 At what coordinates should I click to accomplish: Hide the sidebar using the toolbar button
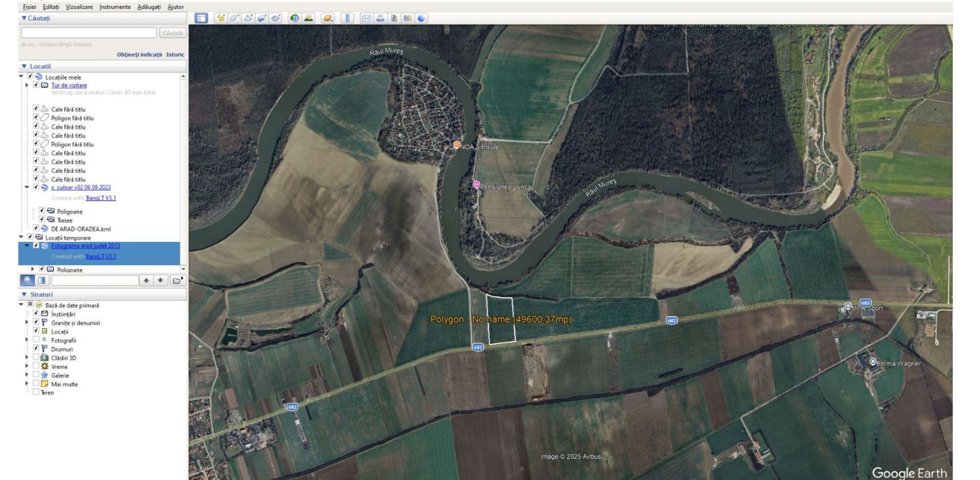click(202, 18)
